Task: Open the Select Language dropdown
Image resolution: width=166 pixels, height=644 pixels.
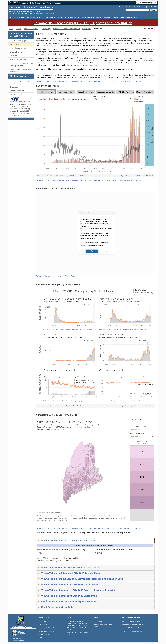Action: pos(146,3)
